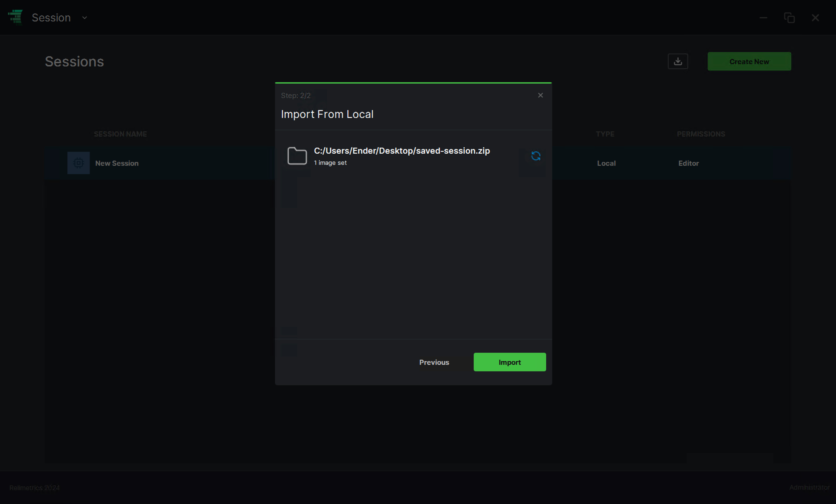This screenshot has width=836, height=504.
Task: Restore down the application window
Action: 789,18
